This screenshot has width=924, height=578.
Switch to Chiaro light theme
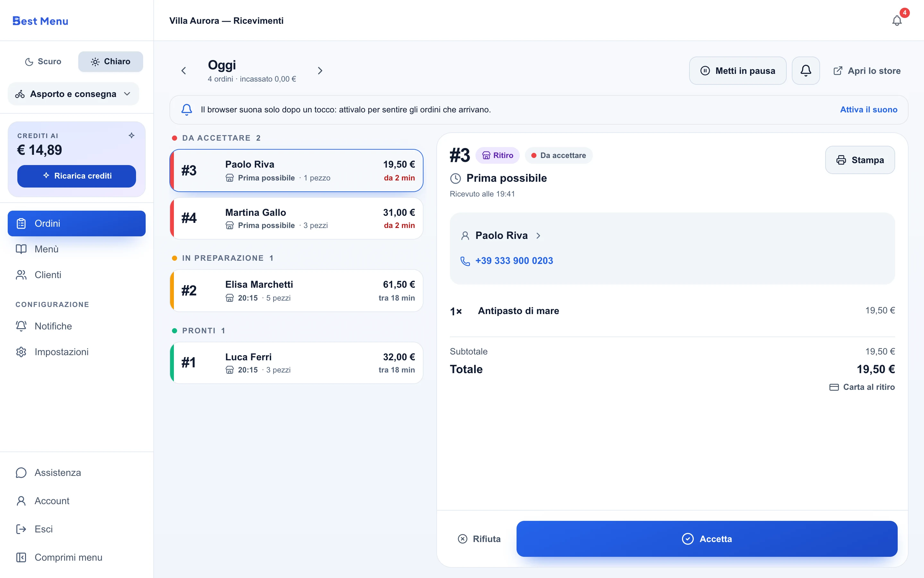(111, 62)
